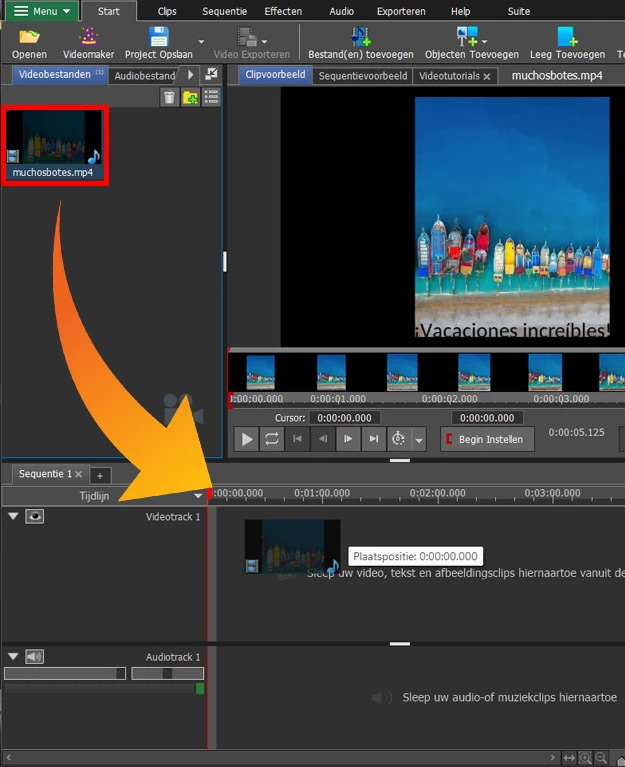This screenshot has height=767, width=625.
Task: Open the Clips menu tab
Action: 167,11
